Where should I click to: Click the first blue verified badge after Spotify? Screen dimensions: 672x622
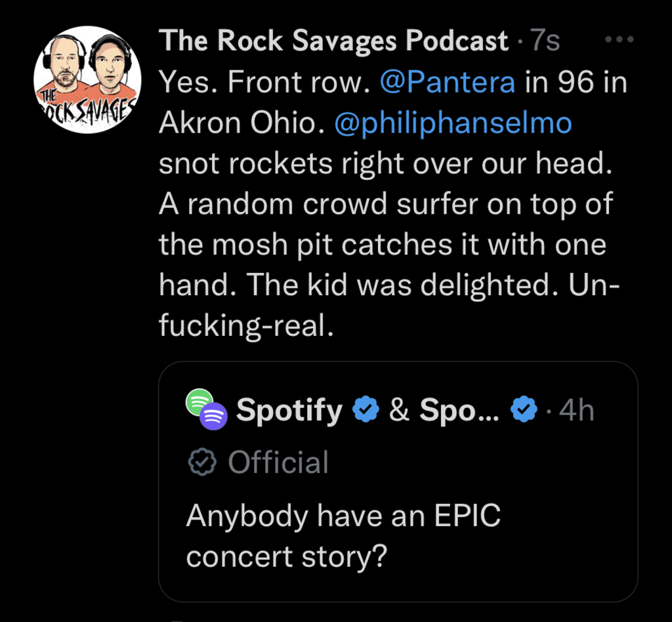tap(366, 411)
